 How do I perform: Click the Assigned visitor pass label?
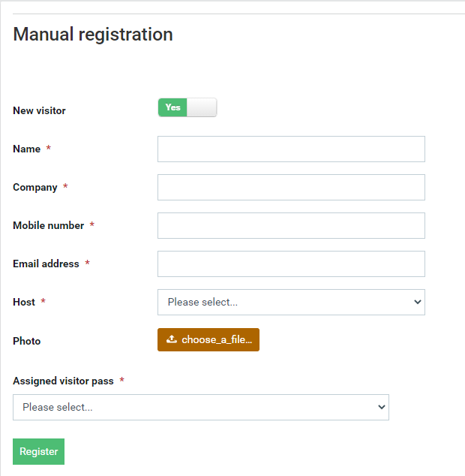click(63, 381)
